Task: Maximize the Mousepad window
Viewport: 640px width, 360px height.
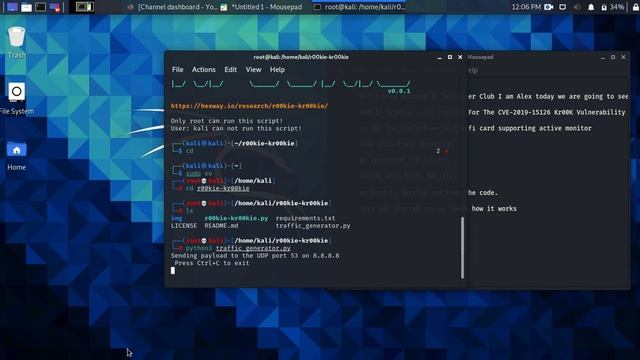Action: coord(613,57)
